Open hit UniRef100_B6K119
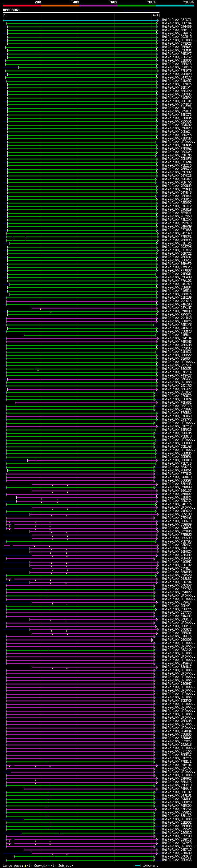The image size is (197, 868). coord(176,30)
